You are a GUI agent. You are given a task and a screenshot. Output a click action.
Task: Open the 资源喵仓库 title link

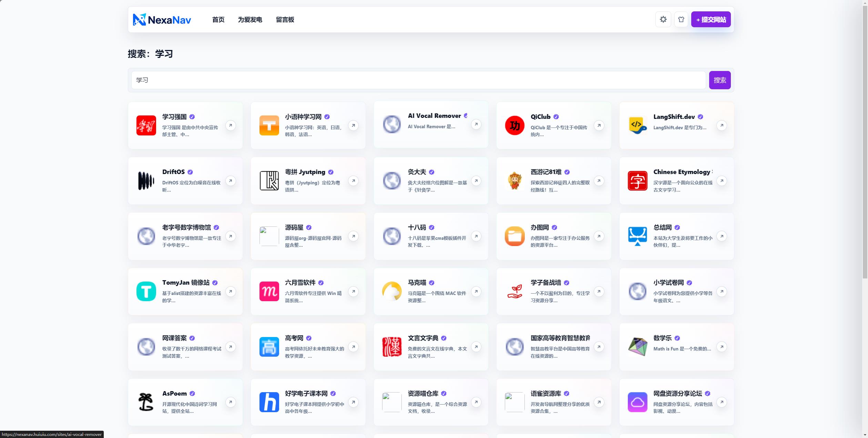coord(423,394)
